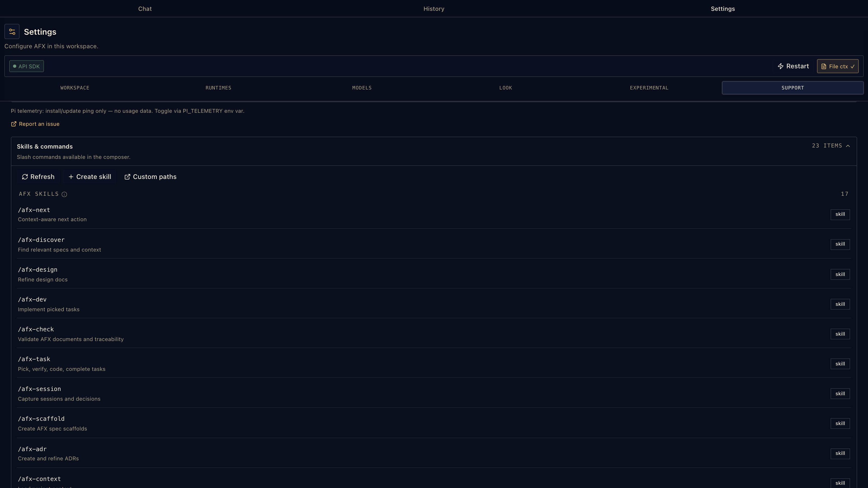Select the /afx-task command name
The height and width of the screenshot is (488, 868).
[x=34, y=359]
